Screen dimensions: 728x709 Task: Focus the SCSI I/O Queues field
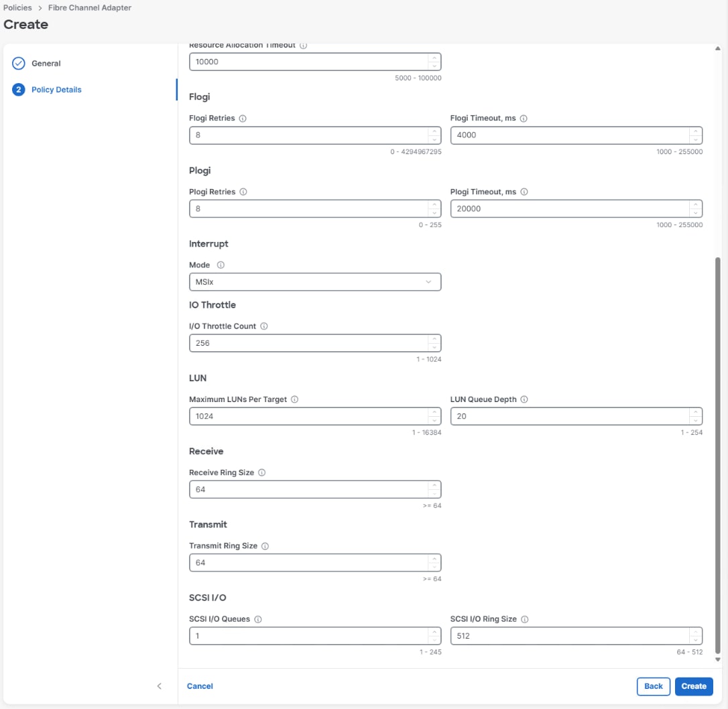pos(315,636)
